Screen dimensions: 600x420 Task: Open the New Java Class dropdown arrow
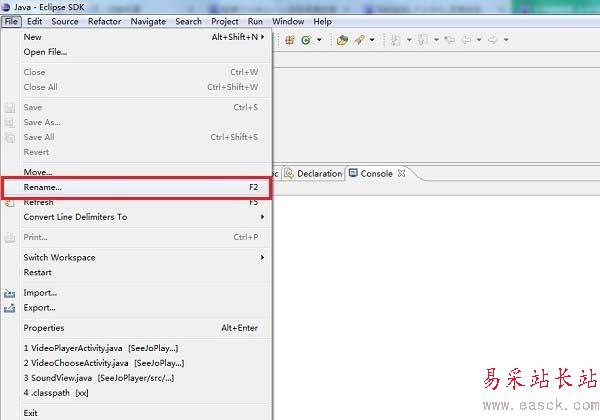click(319, 40)
